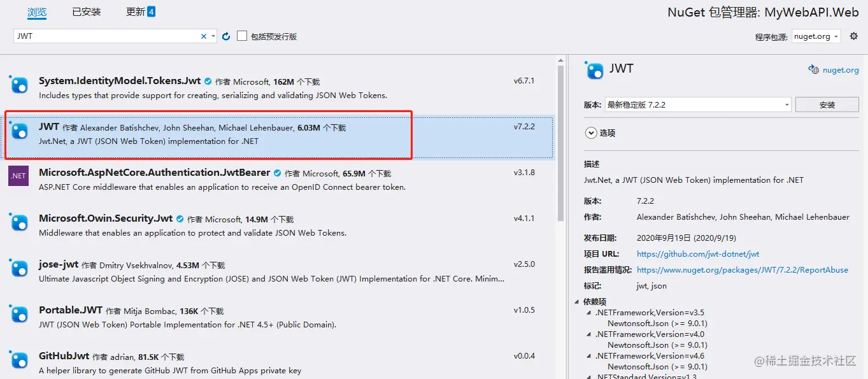Click the purple .NET icon of JwtBearer package
Viewport: 868px width, 379px height.
[x=18, y=176]
